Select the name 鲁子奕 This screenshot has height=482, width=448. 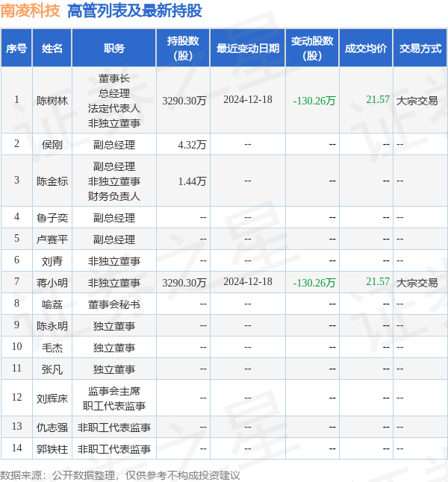coord(52,218)
